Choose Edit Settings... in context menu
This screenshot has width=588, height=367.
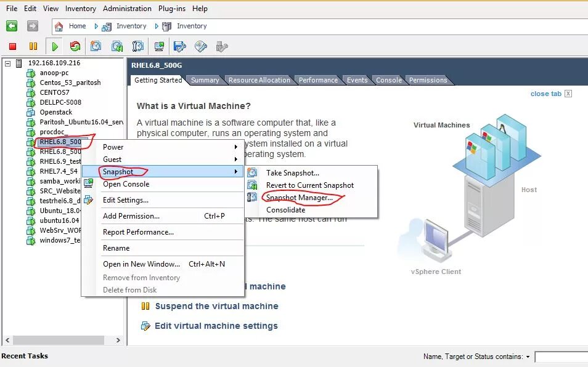[126, 200]
